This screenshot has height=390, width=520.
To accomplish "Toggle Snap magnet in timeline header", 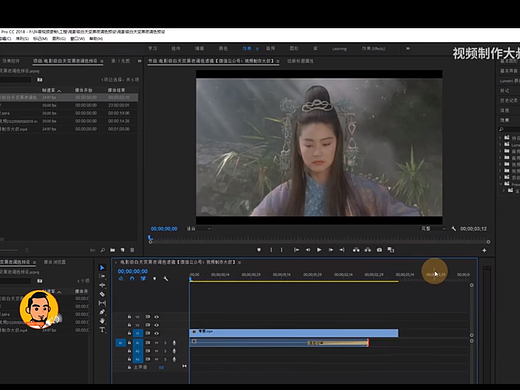I will [x=132, y=279].
